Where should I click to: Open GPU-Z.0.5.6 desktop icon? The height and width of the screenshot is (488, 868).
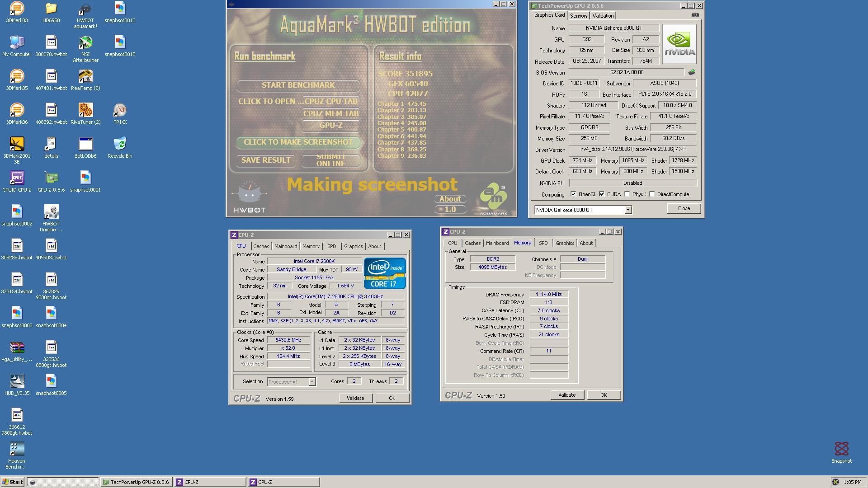51,182
